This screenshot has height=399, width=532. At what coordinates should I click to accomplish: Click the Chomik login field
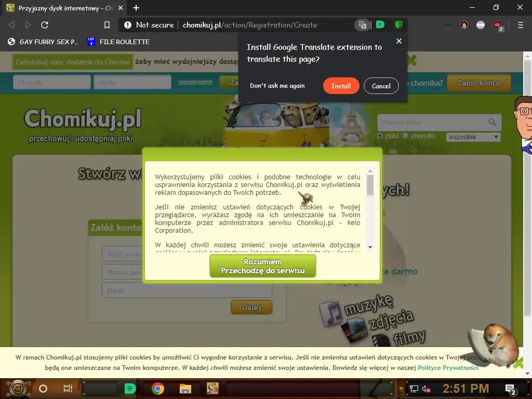pos(52,83)
